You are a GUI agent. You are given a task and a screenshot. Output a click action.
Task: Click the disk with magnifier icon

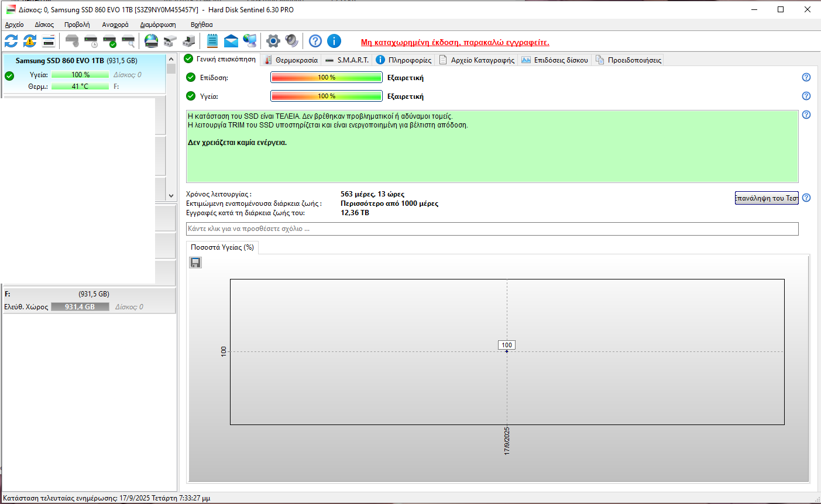click(128, 41)
